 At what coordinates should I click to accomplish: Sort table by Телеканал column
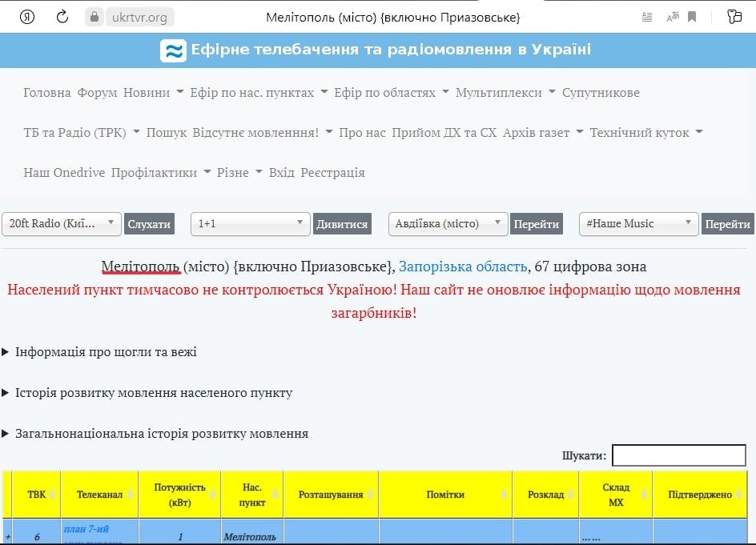tap(100, 495)
